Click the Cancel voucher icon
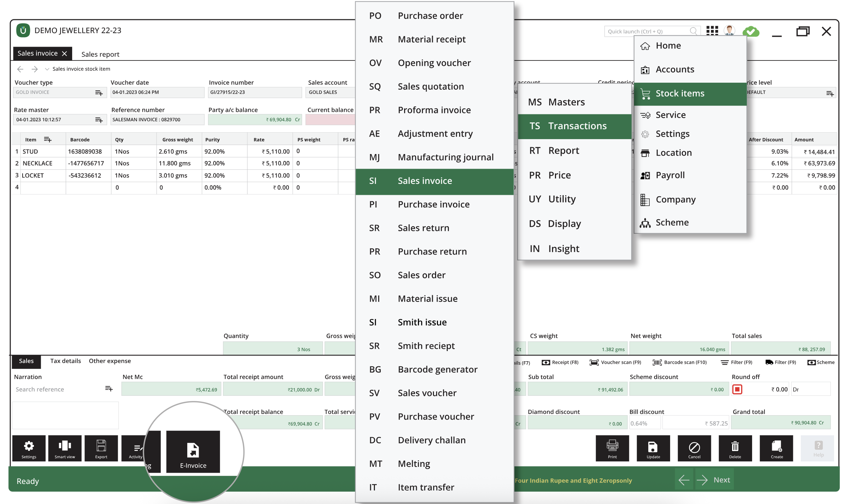 click(x=694, y=448)
